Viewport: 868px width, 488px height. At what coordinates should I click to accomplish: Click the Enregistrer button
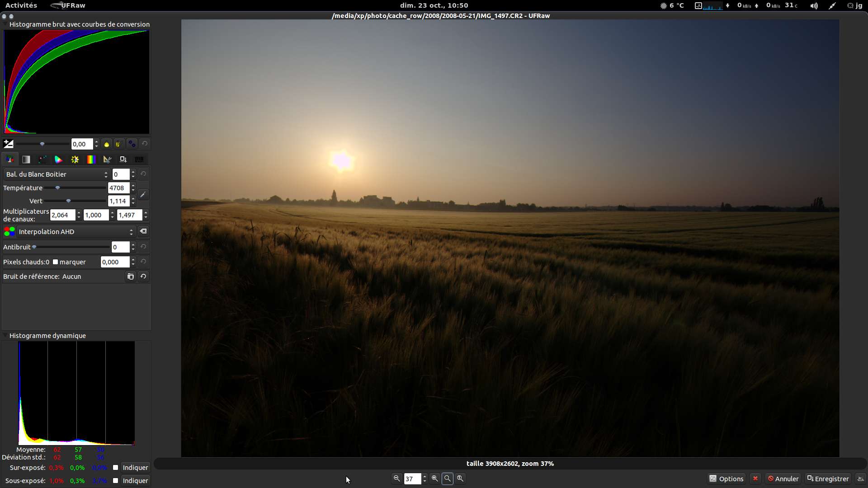point(828,479)
